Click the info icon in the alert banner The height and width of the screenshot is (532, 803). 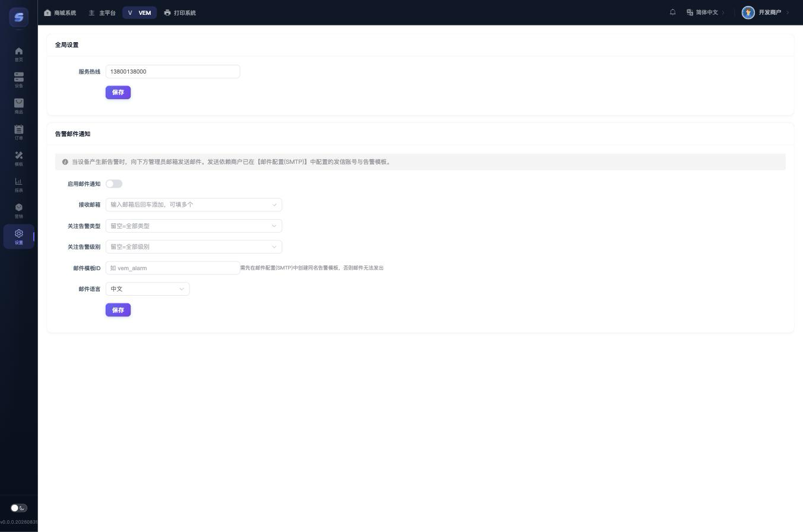click(x=65, y=161)
